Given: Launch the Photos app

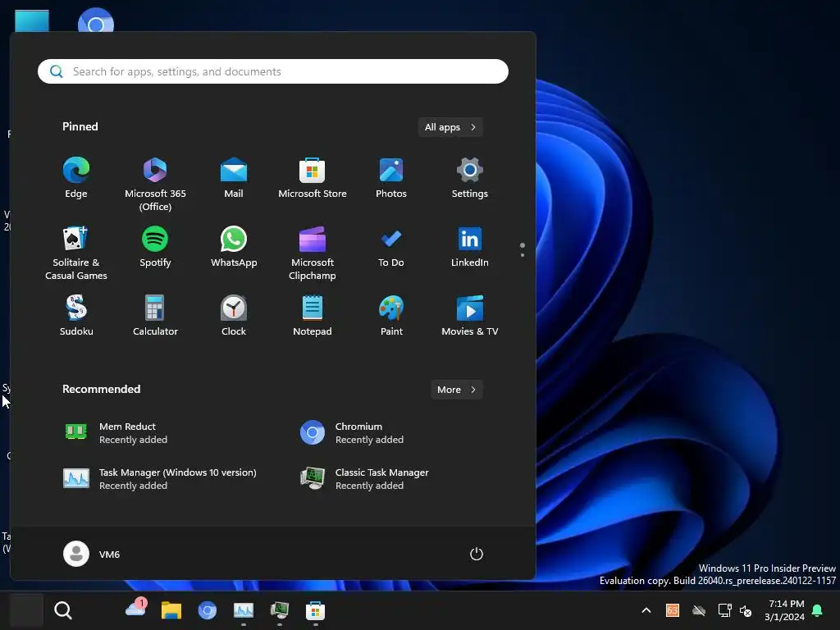Looking at the screenshot, I should [x=391, y=178].
